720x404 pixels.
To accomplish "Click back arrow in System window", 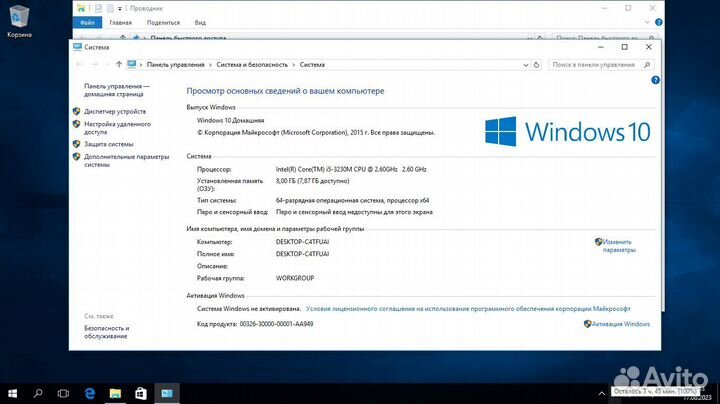I will (x=79, y=65).
